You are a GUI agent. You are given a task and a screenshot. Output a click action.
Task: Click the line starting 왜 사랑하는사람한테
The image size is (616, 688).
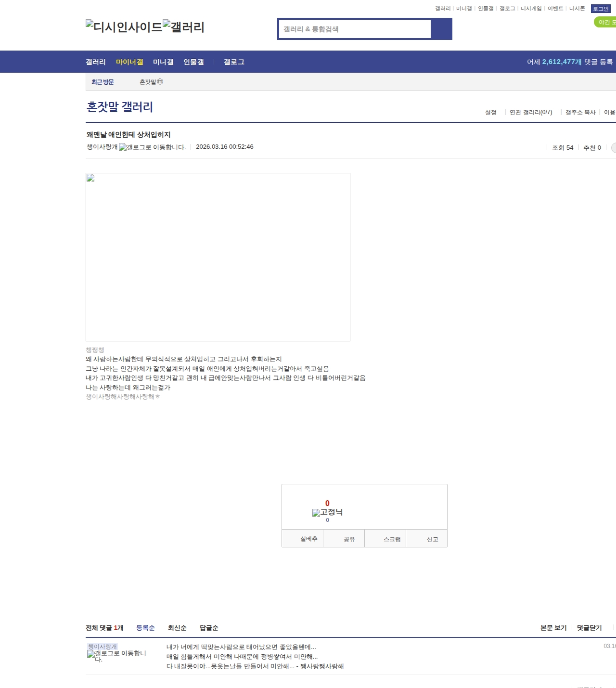(184, 359)
